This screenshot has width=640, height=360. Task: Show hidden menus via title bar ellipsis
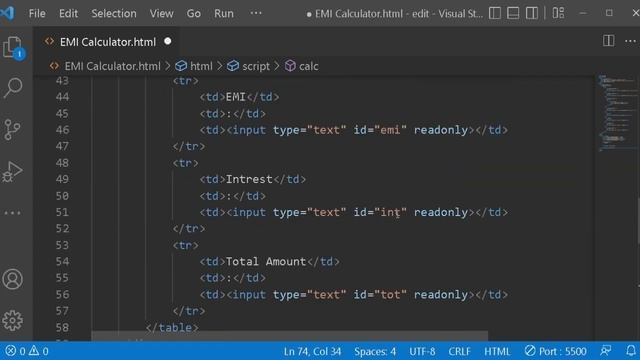pyautogui.click(x=256, y=13)
